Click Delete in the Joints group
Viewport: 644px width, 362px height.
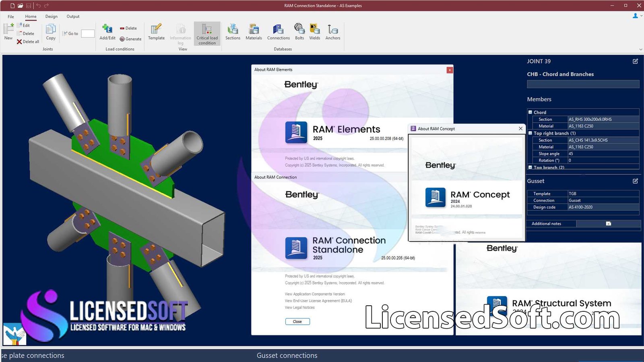[26, 33]
